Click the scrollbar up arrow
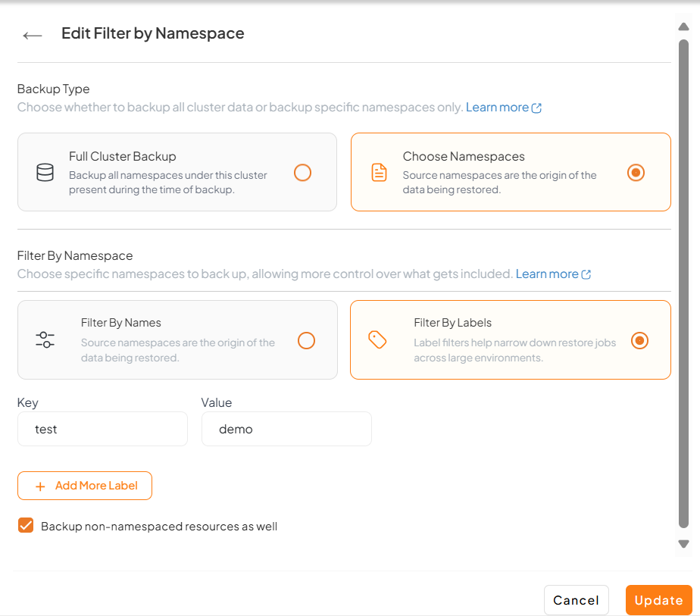The height and width of the screenshot is (616, 700). click(683, 27)
